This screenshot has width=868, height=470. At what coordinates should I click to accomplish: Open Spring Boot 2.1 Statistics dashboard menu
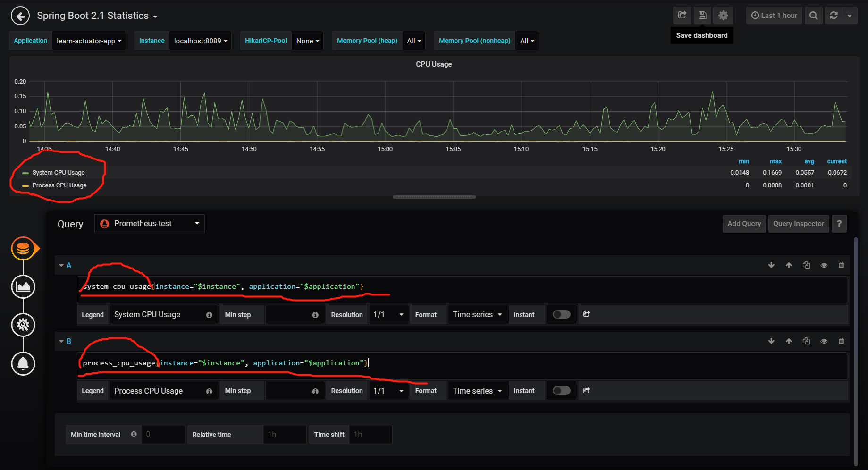[x=97, y=16]
